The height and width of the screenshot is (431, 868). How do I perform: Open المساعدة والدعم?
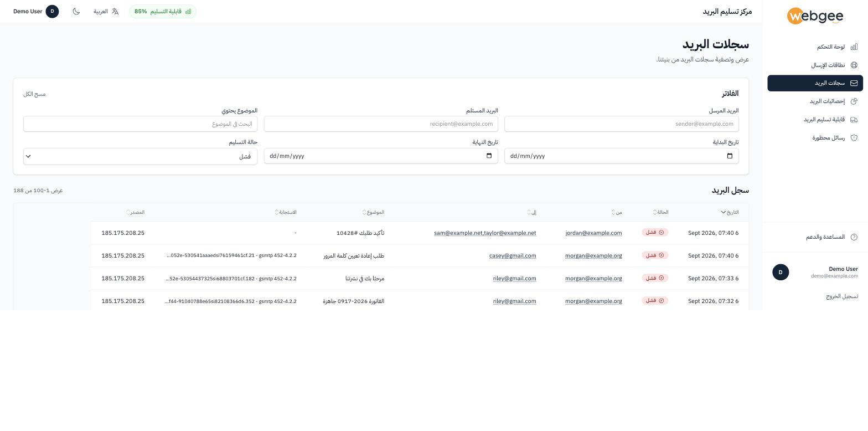[815, 237]
